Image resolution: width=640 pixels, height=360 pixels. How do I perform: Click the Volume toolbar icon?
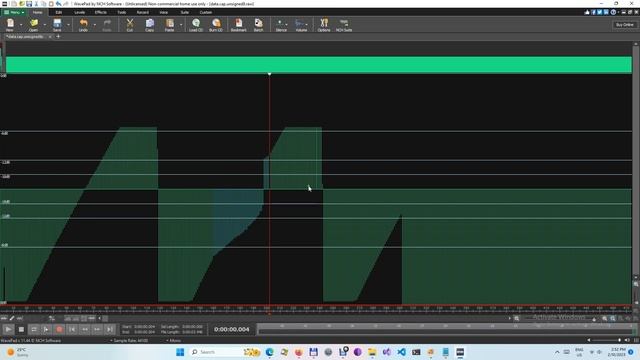tap(300, 24)
